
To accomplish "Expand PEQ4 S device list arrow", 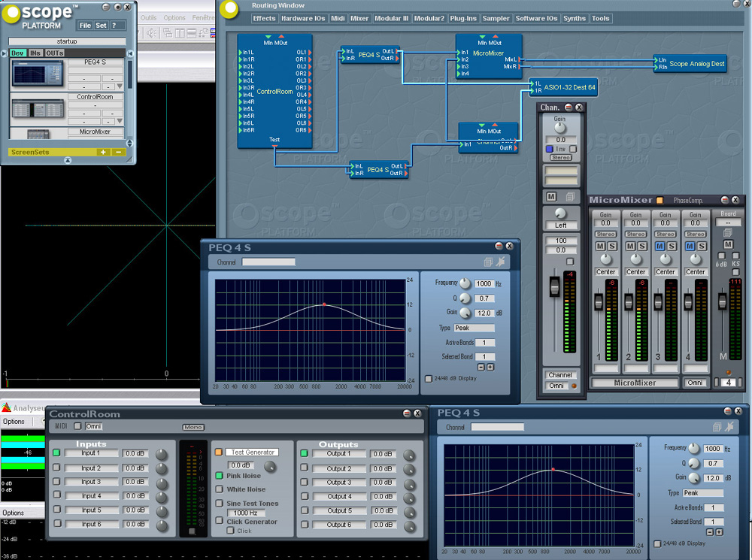I will [x=120, y=86].
